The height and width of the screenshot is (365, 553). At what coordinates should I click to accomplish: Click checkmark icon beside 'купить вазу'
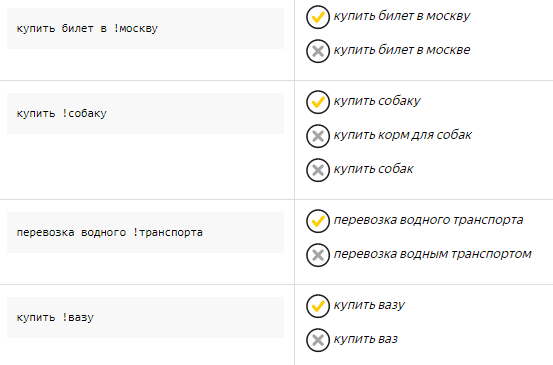318,306
